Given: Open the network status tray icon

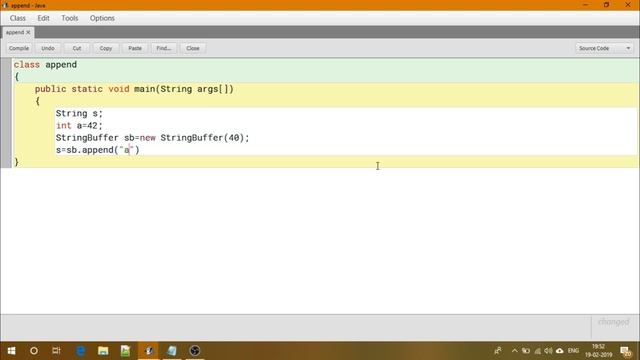Looking at the screenshot, I should 538,351.
